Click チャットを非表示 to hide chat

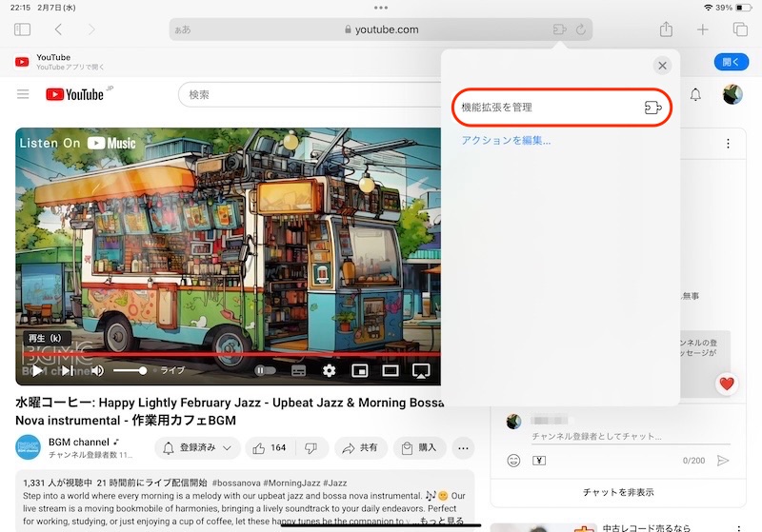click(x=618, y=492)
